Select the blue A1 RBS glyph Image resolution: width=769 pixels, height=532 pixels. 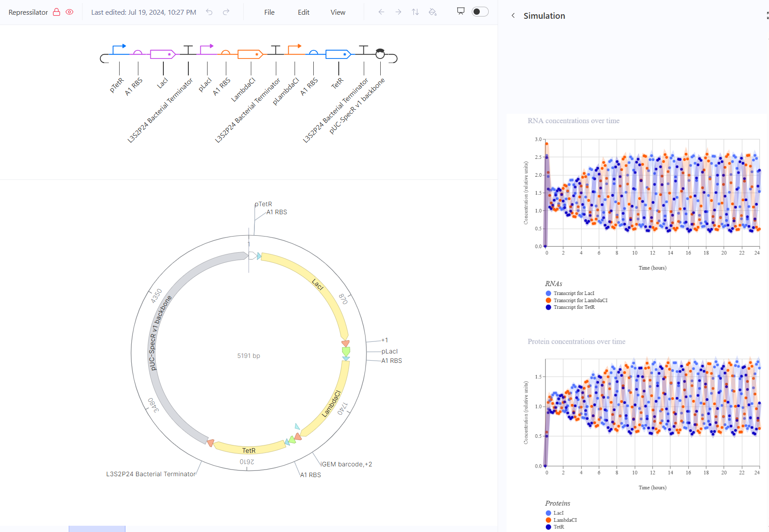[x=314, y=53]
